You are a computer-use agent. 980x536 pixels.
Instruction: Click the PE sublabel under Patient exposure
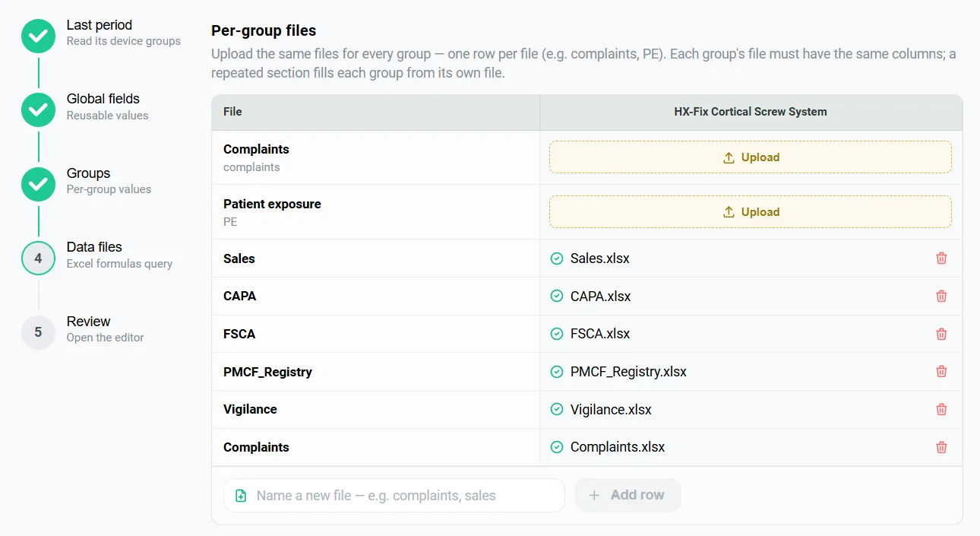pos(230,222)
